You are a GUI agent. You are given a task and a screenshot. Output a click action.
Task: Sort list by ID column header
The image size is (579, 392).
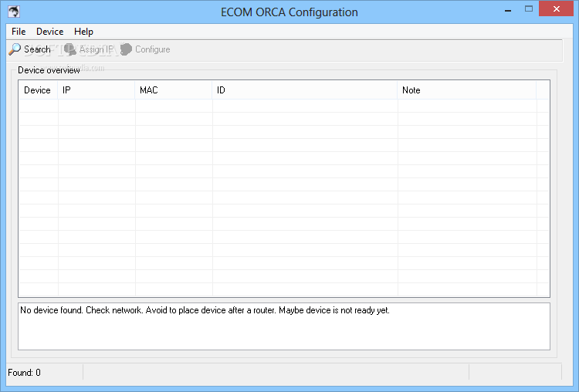tap(305, 90)
